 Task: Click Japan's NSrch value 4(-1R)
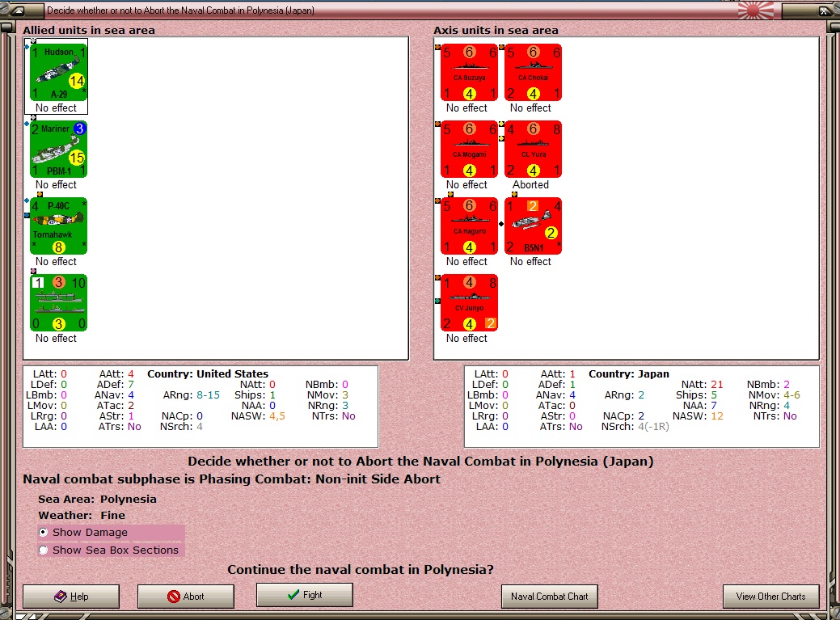tap(653, 427)
